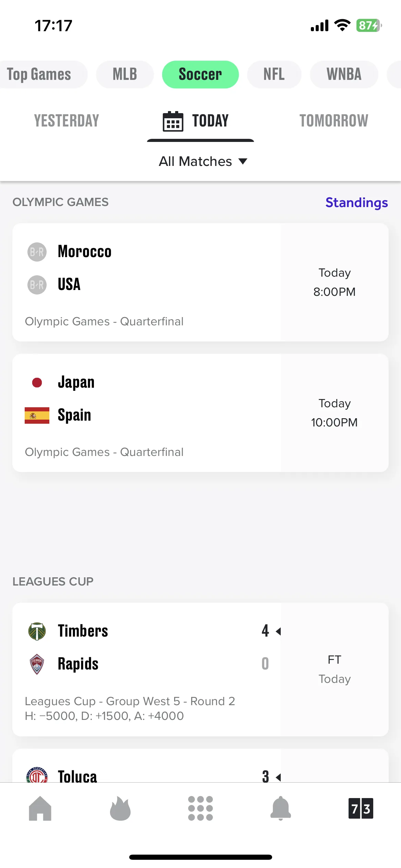
Task: Open the grid menu icon
Action: click(200, 808)
